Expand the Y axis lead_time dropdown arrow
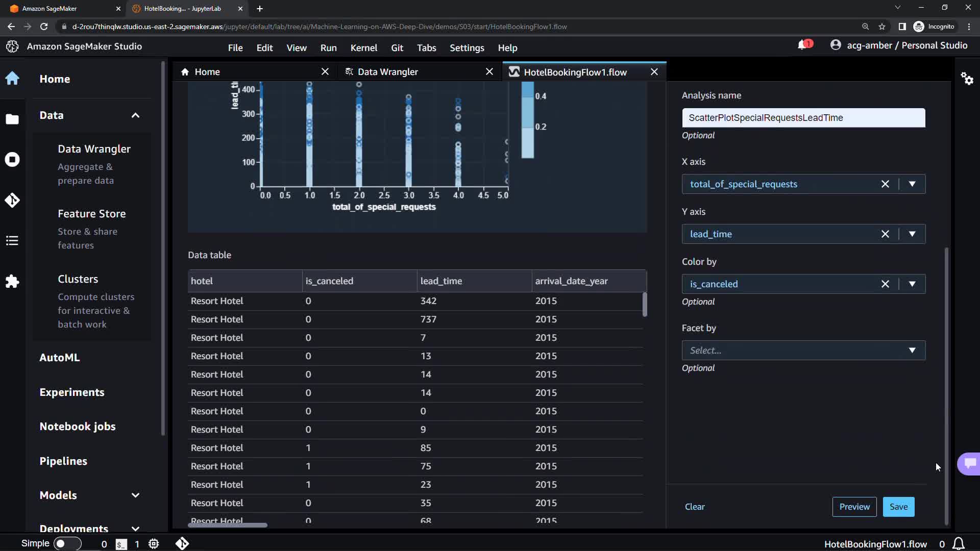This screenshot has width=980, height=551. point(912,234)
